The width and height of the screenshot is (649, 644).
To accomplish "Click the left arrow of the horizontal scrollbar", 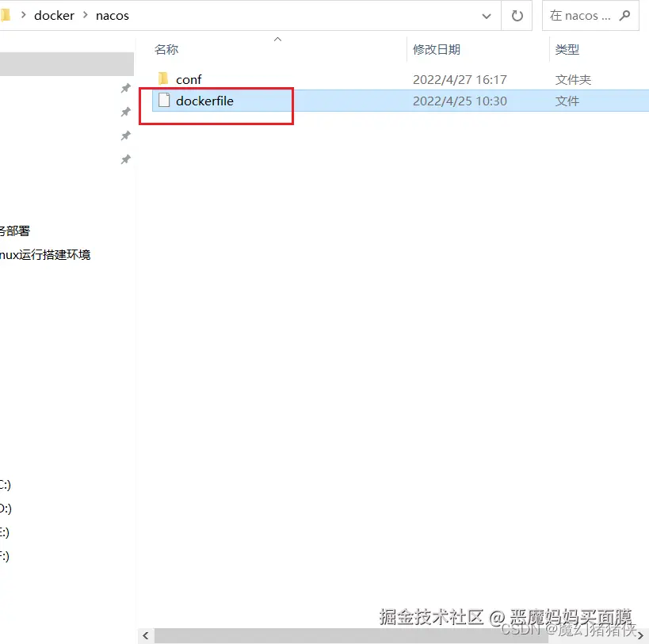I will pyautogui.click(x=145, y=635).
